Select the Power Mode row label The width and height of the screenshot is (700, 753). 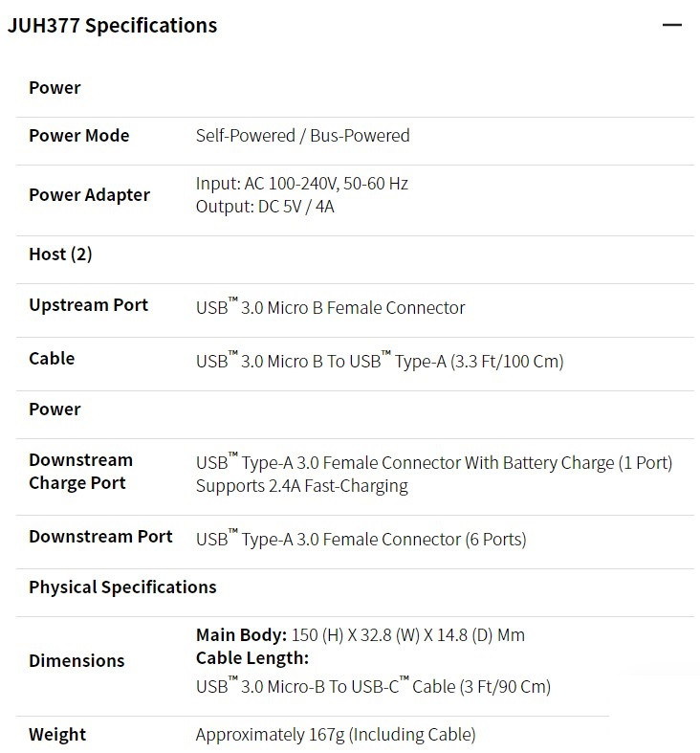79,136
